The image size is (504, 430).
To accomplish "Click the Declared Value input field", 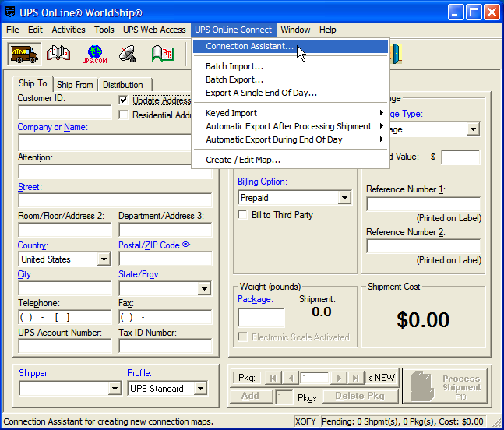I will pos(461,157).
